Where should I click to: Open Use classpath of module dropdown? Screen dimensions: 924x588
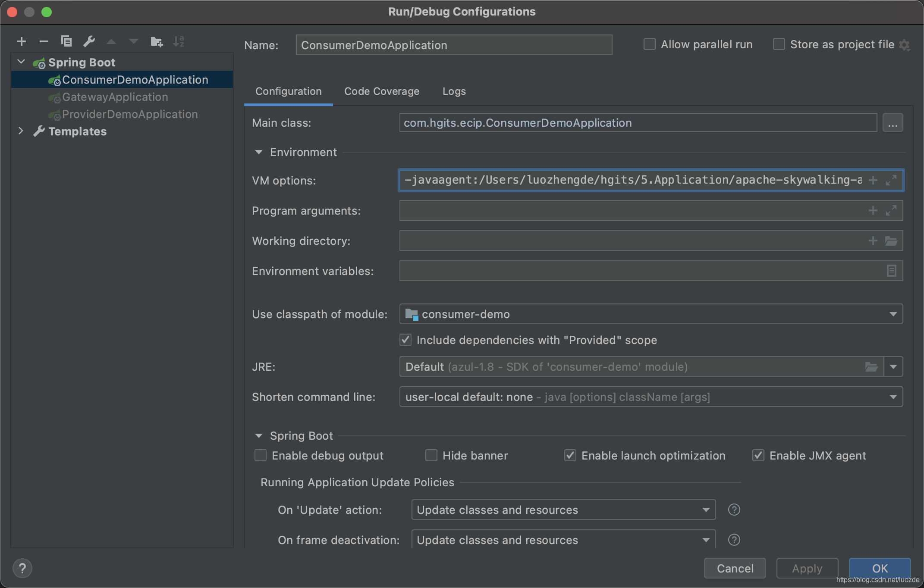tap(893, 314)
